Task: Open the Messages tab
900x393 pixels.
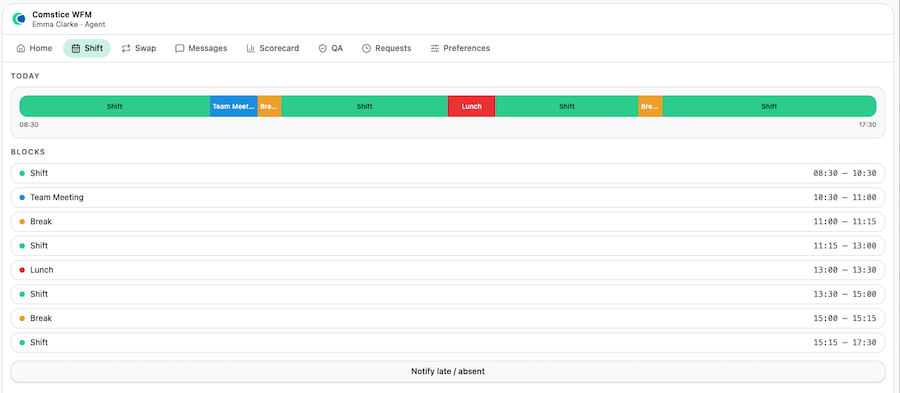Action: coord(201,48)
